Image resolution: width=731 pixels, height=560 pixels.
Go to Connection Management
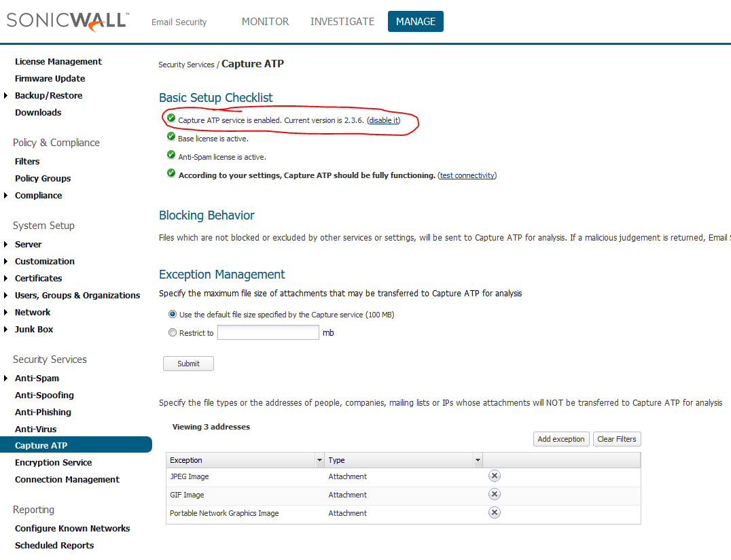(x=67, y=479)
